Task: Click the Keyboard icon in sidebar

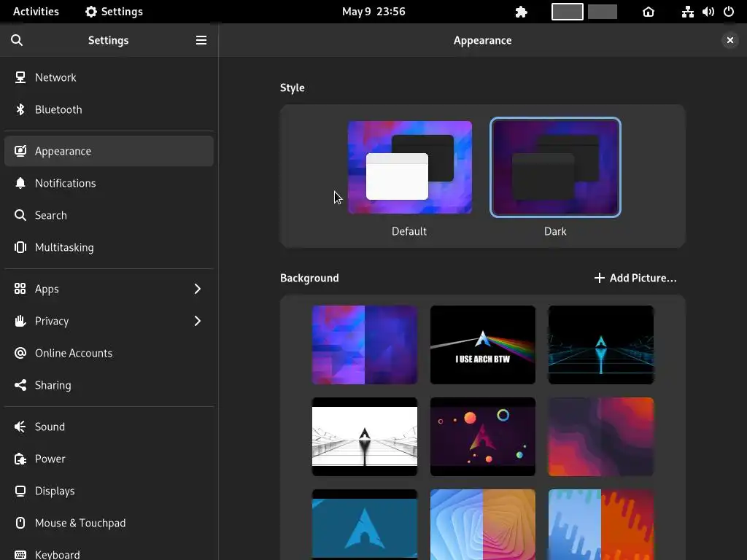Action: tap(20, 555)
